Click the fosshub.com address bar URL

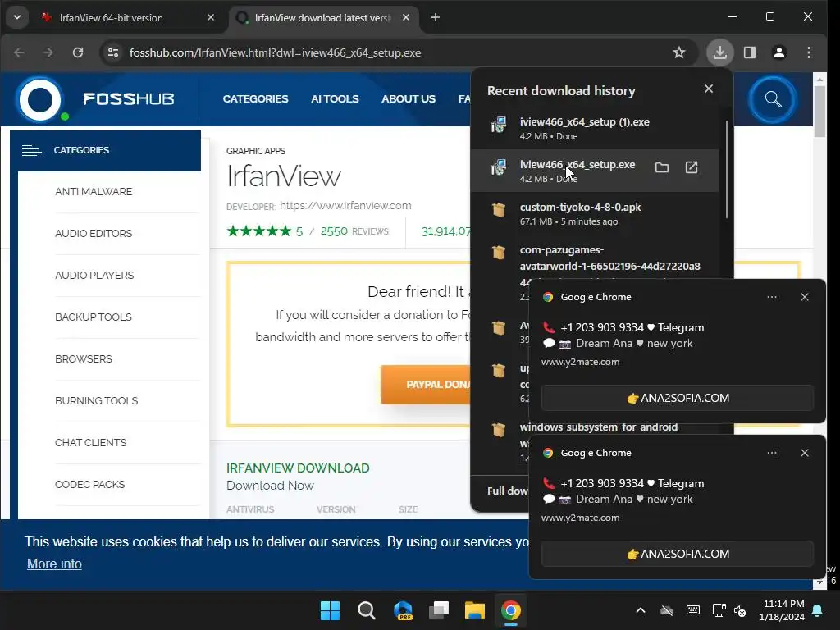pos(275,52)
